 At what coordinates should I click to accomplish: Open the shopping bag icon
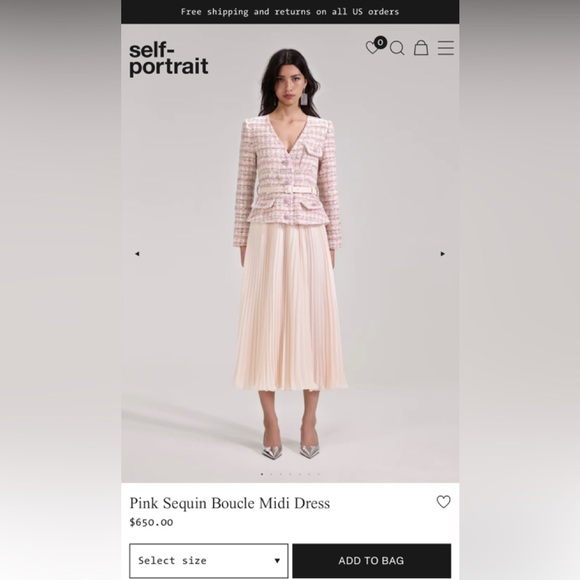(421, 48)
